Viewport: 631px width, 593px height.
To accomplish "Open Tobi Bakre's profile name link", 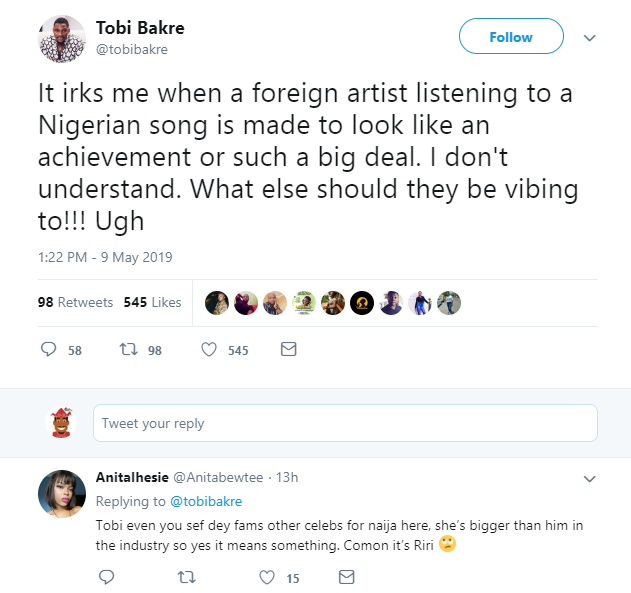I will [138, 26].
